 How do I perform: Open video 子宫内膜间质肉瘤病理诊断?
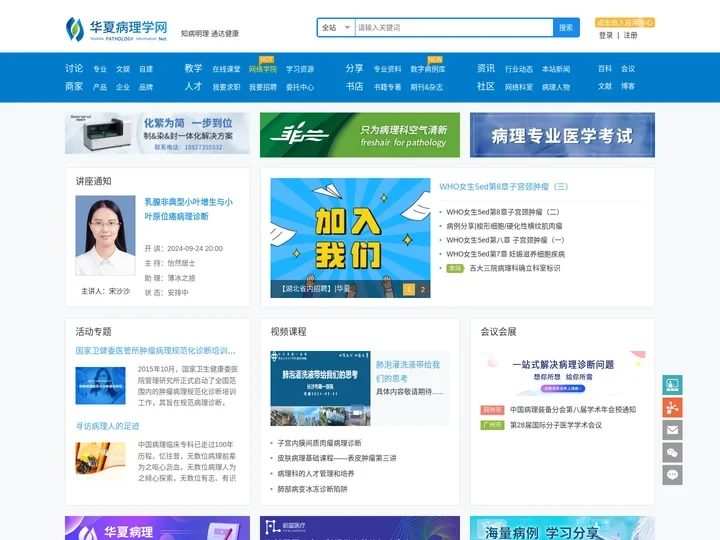point(319,443)
